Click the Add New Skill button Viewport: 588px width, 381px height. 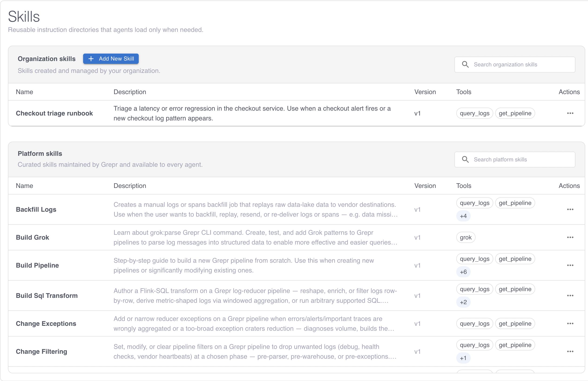111,59
